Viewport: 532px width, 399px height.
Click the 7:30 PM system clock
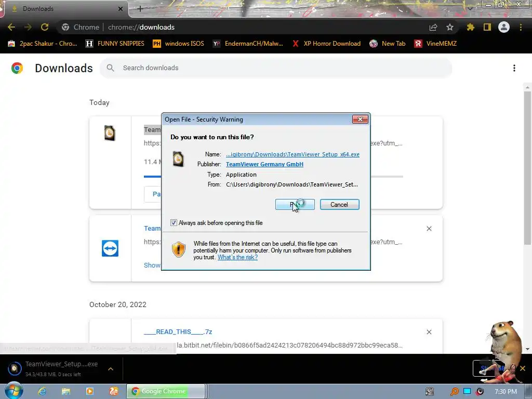506,391
